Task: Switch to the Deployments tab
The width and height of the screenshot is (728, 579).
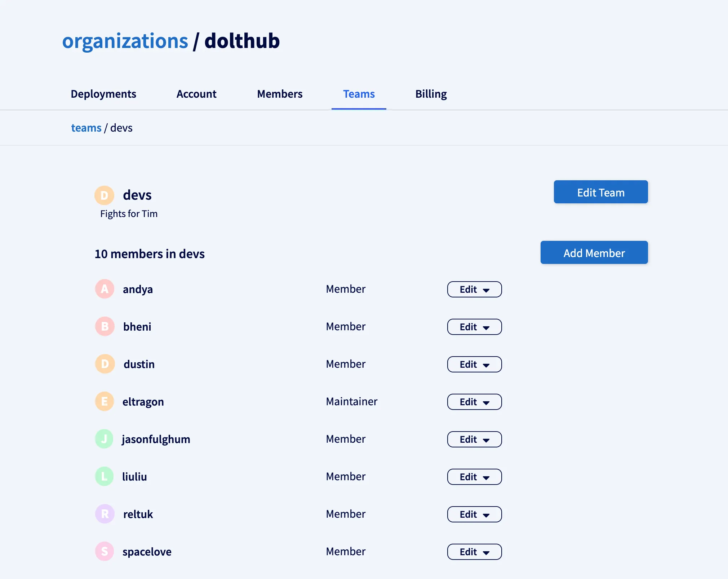Action: [103, 94]
